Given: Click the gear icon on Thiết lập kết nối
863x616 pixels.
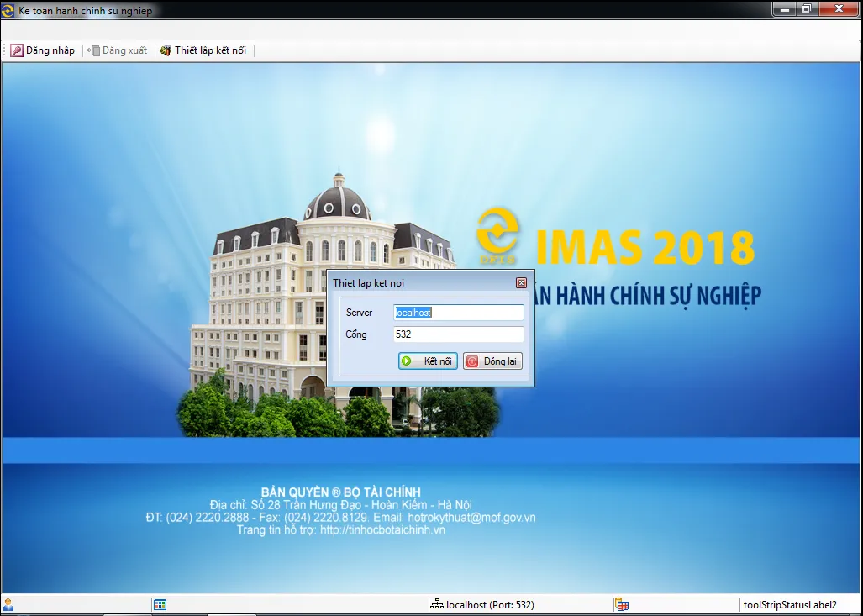Looking at the screenshot, I should (x=166, y=50).
